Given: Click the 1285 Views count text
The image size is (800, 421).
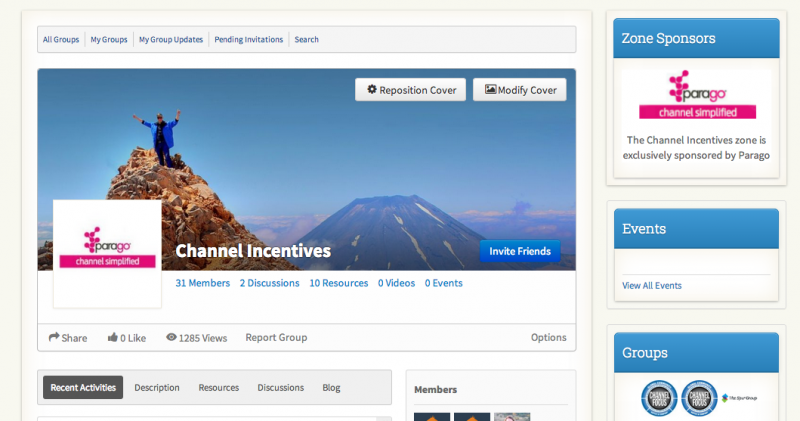Looking at the screenshot, I should click(203, 338).
